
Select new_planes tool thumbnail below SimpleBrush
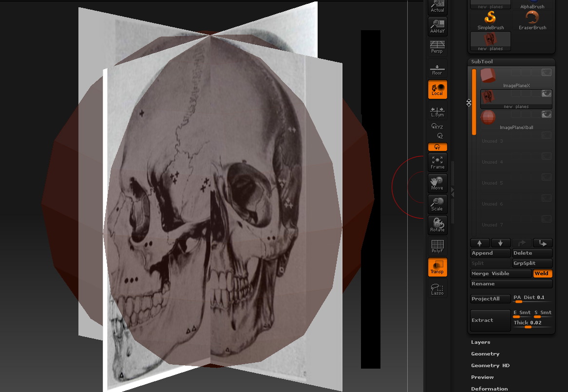pos(491,41)
